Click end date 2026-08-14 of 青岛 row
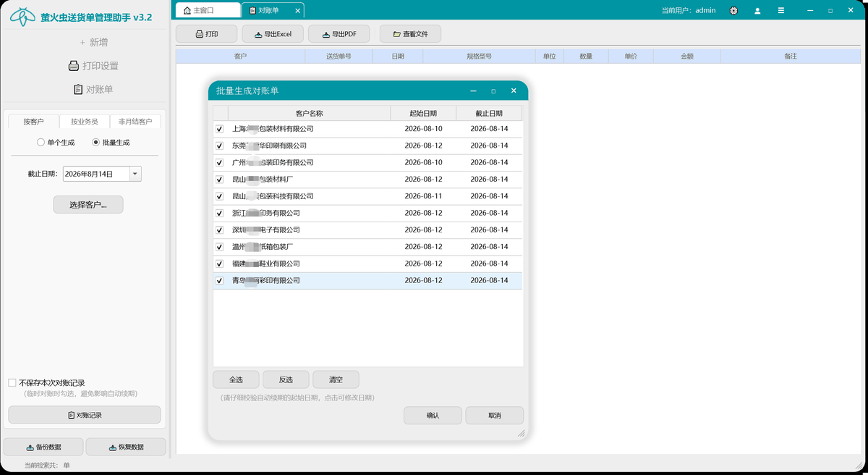The width and height of the screenshot is (868, 475). coord(489,280)
